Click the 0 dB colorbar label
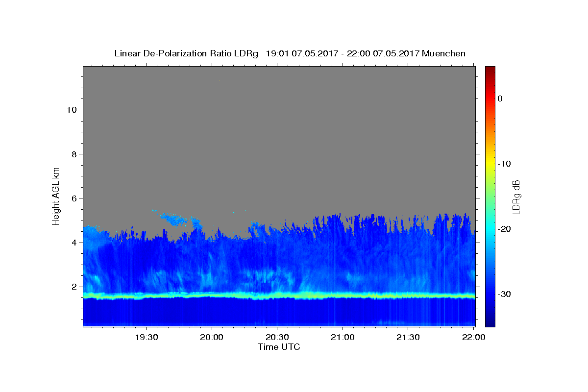The width and height of the screenshot is (588, 392). [x=500, y=98]
